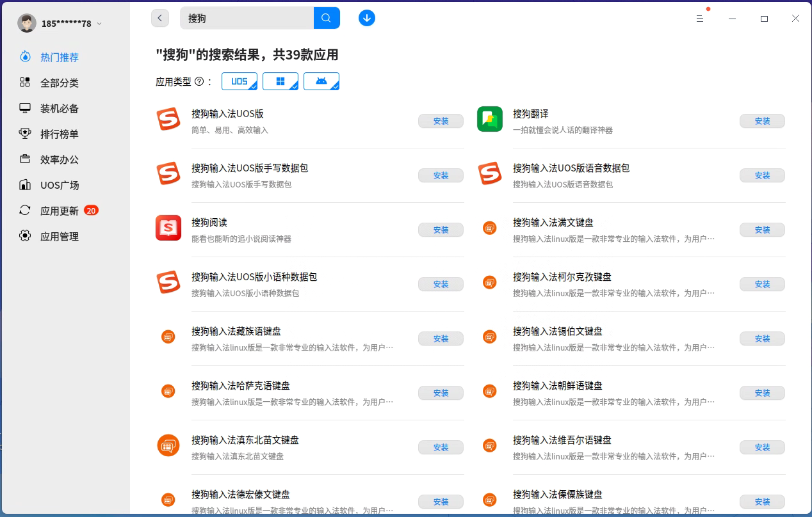The height and width of the screenshot is (517, 812).
Task: Install 搜狗输入法UOS版语音数据包
Action: coord(762,175)
